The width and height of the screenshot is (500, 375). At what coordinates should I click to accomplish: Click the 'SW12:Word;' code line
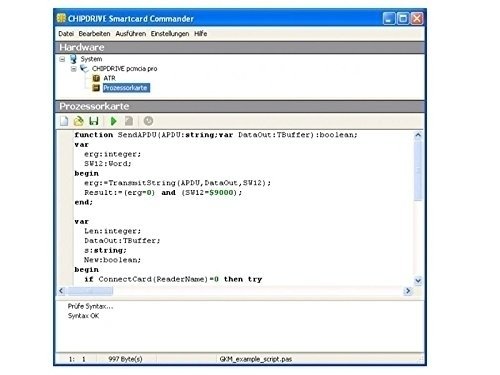click(x=108, y=164)
